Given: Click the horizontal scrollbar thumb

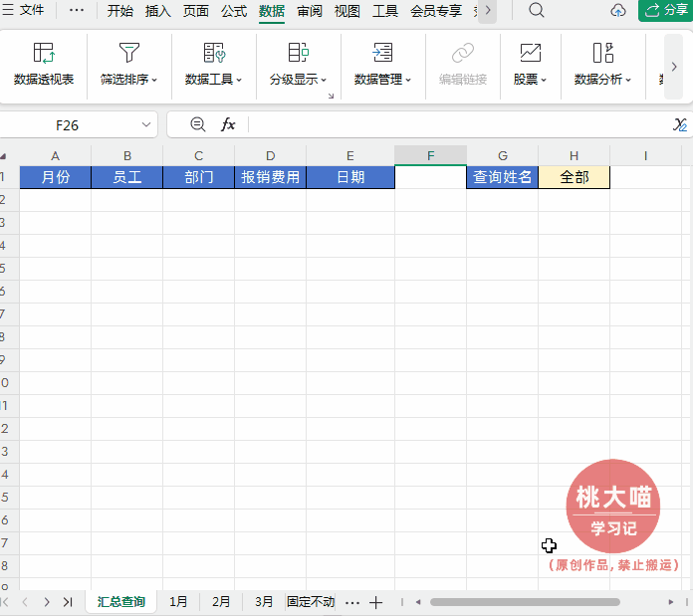Looking at the screenshot, I should (525, 602).
